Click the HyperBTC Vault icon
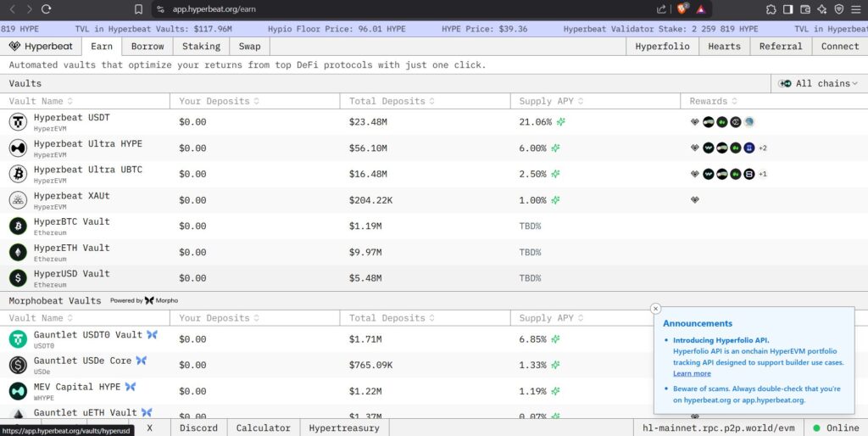 (x=18, y=226)
